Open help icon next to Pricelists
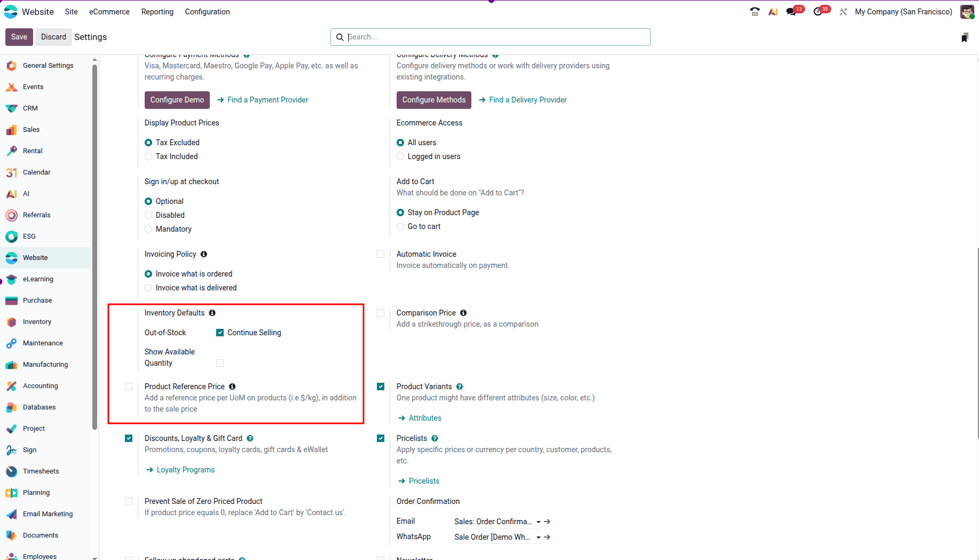This screenshot has height=560, width=979. [435, 438]
